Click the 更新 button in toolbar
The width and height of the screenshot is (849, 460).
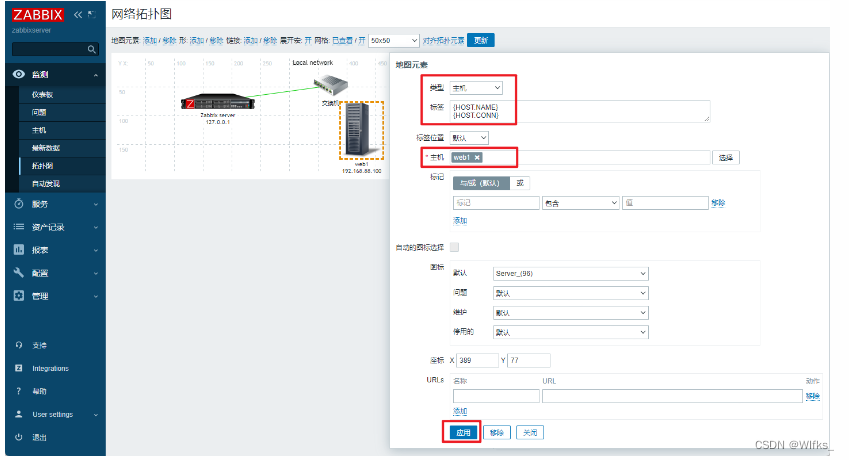pyautogui.click(x=481, y=41)
